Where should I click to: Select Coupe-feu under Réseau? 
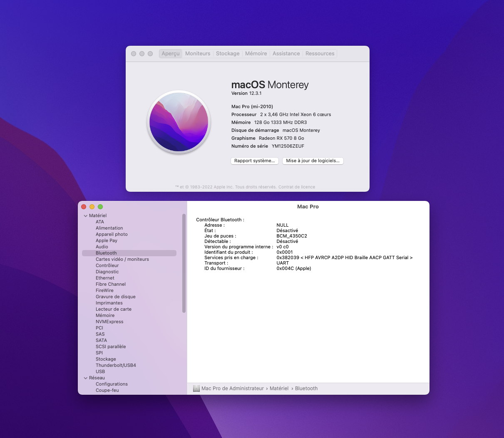(107, 390)
